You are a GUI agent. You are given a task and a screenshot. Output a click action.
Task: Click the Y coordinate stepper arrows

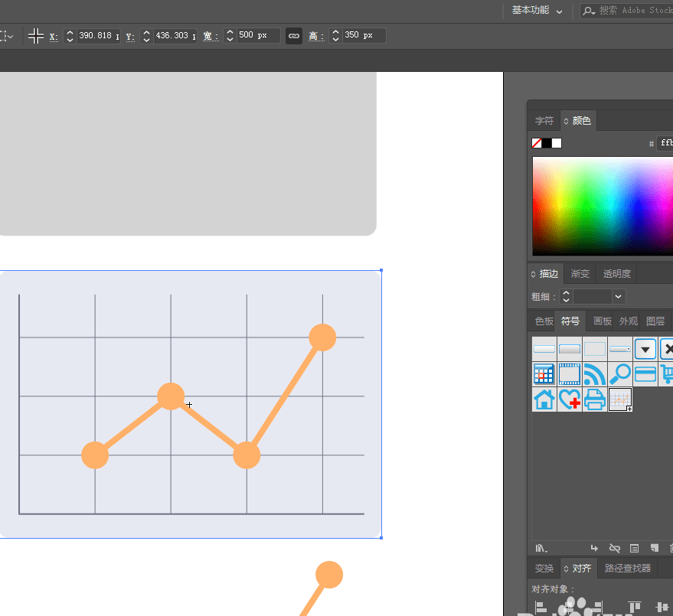click(x=146, y=36)
